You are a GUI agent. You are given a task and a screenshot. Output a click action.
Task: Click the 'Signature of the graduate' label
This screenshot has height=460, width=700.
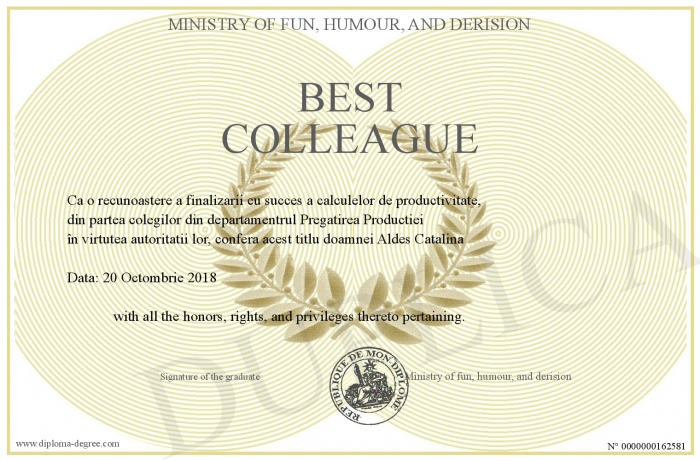[x=210, y=377]
